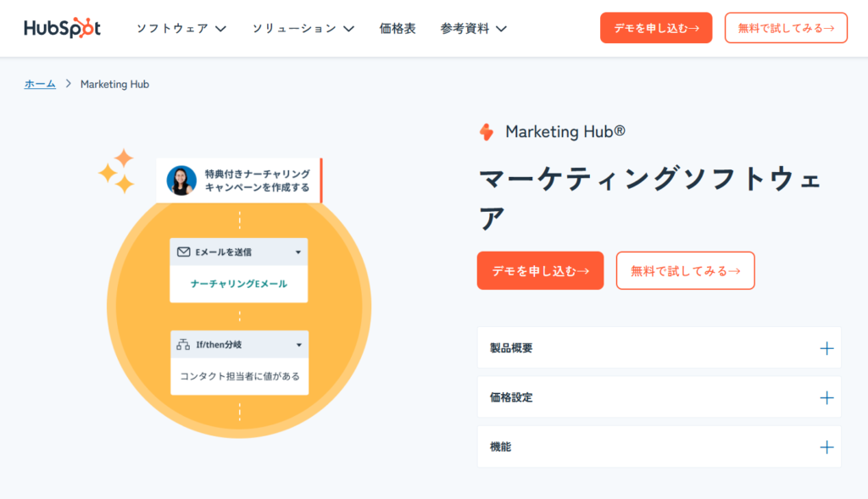Expand 機能 with plus icon
The height and width of the screenshot is (499, 868).
click(x=826, y=447)
